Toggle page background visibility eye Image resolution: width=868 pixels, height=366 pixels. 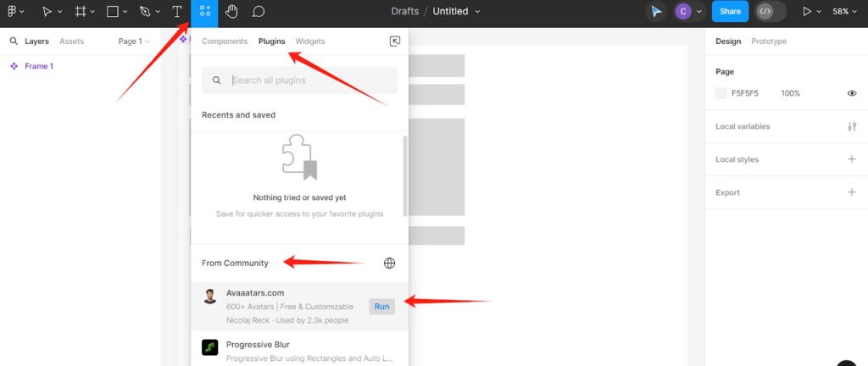(x=852, y=93)
